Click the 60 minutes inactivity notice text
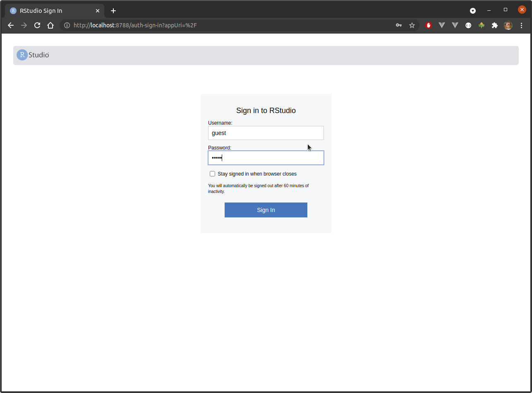 (x=258, y=188)
